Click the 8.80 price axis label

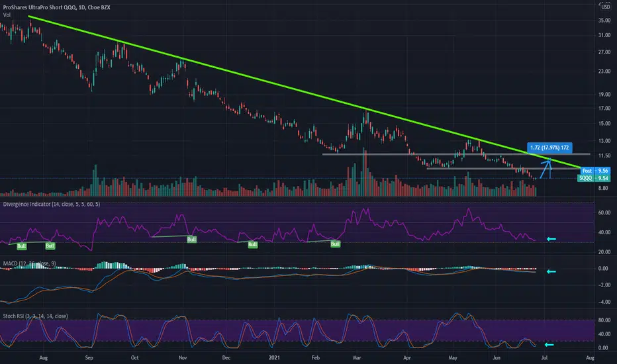603,189
